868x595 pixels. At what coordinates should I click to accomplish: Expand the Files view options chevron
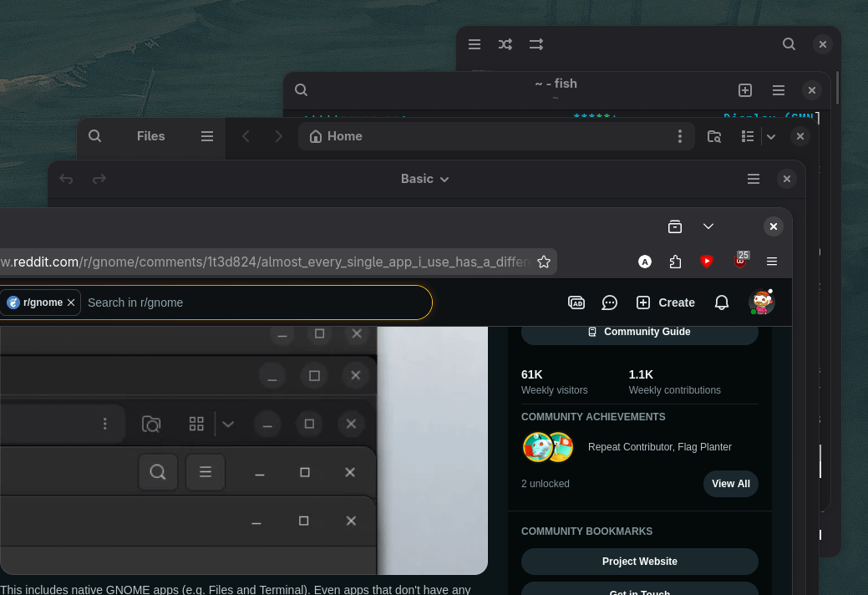point(771,137)
